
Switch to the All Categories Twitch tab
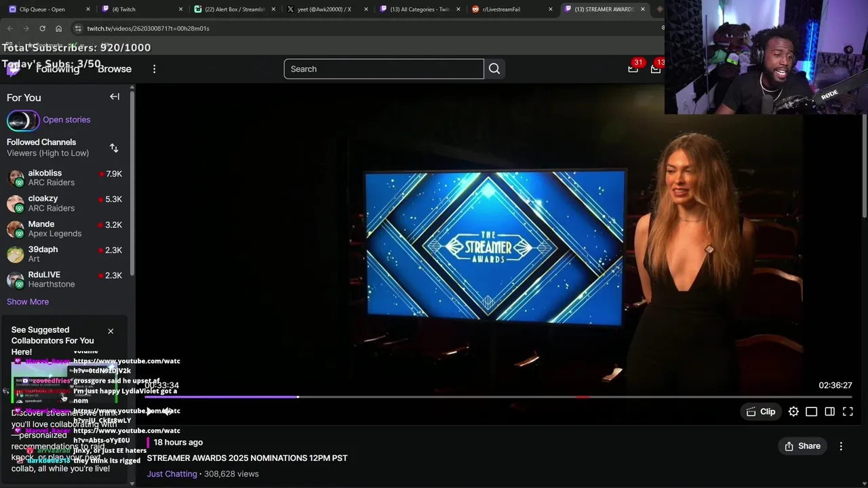(419, 9)
